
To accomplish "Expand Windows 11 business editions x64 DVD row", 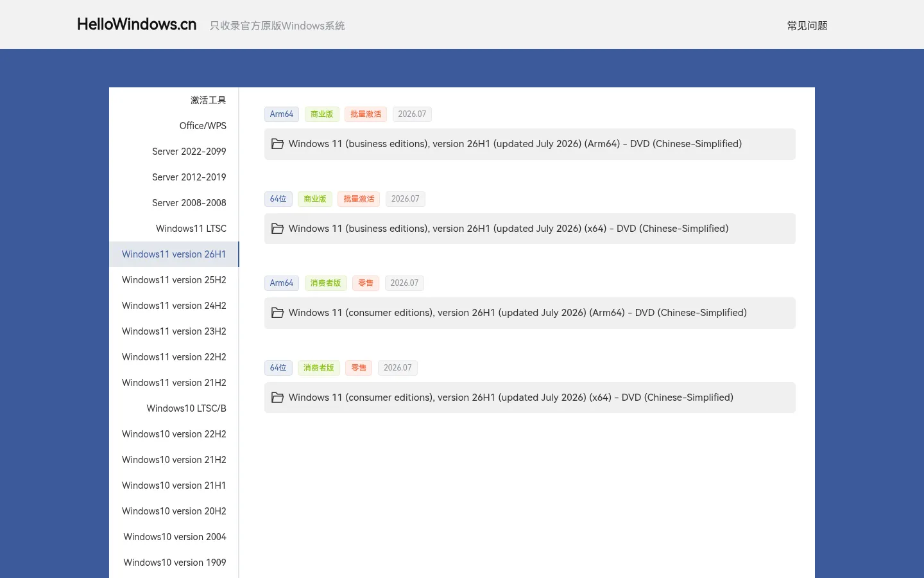I will (x=530, y=229).
